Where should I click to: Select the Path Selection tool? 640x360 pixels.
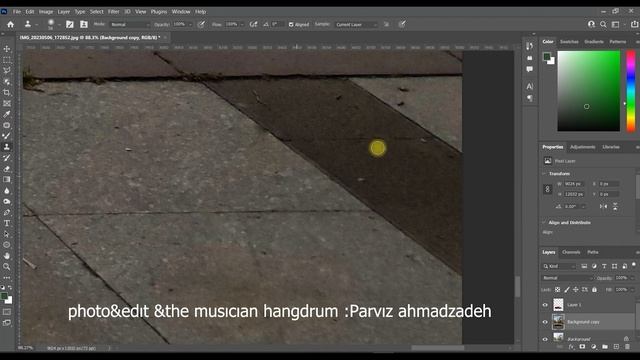pyautogui.click(x=7, y=234)
